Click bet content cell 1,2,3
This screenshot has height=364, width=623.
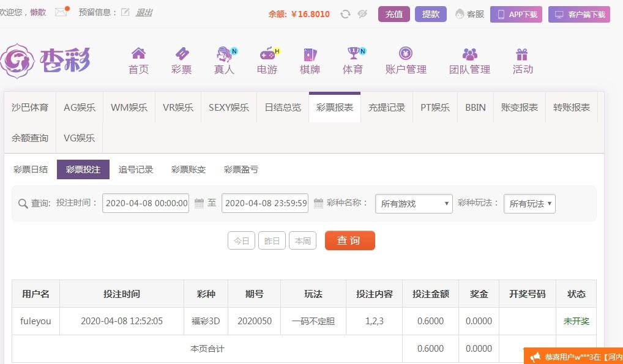click(x=375, y=321)
